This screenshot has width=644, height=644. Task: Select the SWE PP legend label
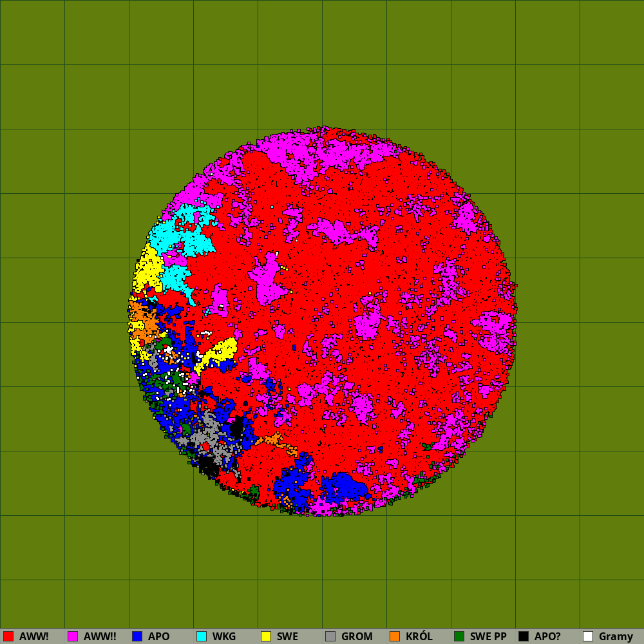[x=488, y=636]
